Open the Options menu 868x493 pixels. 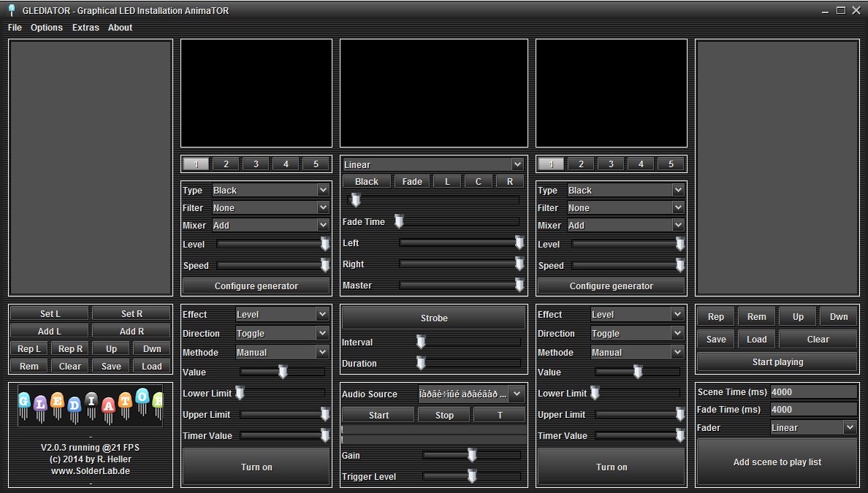47,28
